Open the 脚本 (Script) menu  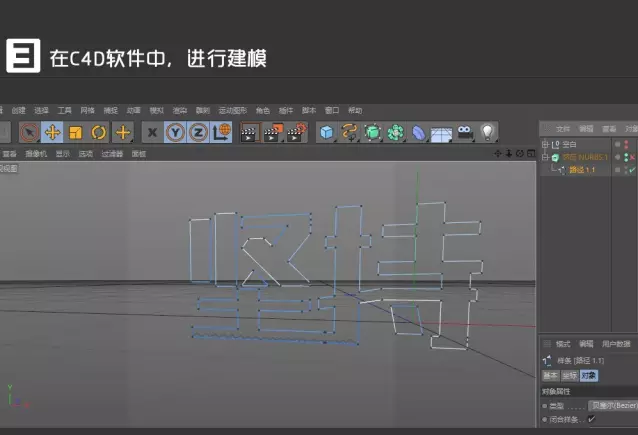click(x=309, y=110)
